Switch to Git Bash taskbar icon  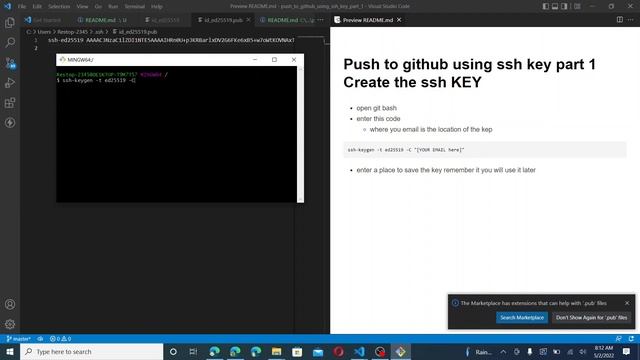coord(400,351)
